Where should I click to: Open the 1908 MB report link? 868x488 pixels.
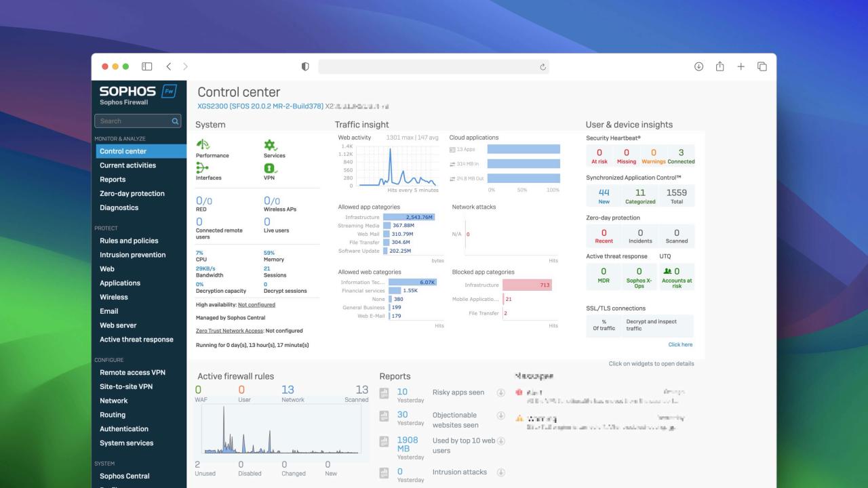pos(408,444)
